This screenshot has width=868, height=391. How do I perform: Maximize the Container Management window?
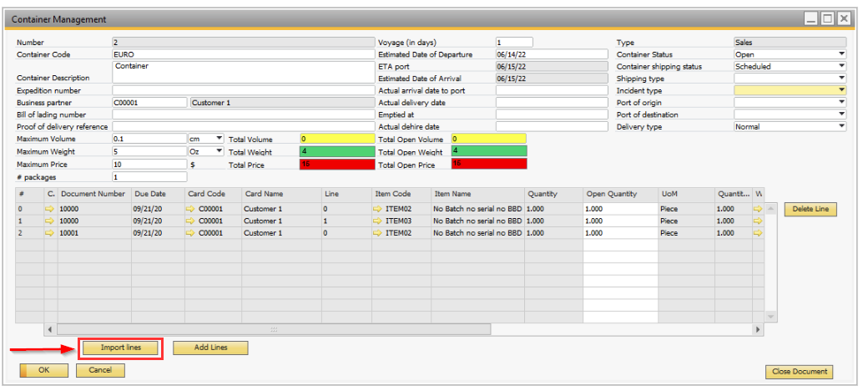pos(827,18)
